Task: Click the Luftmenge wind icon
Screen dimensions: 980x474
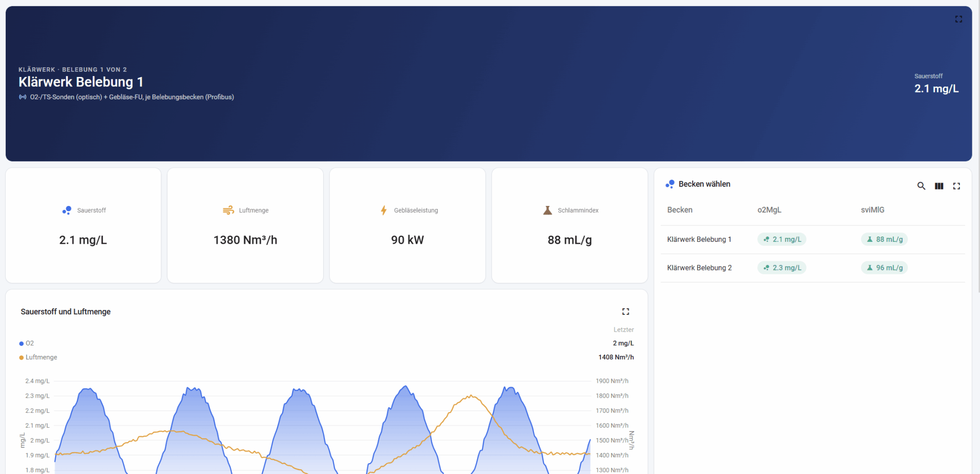Action: (x=228, y=210)
